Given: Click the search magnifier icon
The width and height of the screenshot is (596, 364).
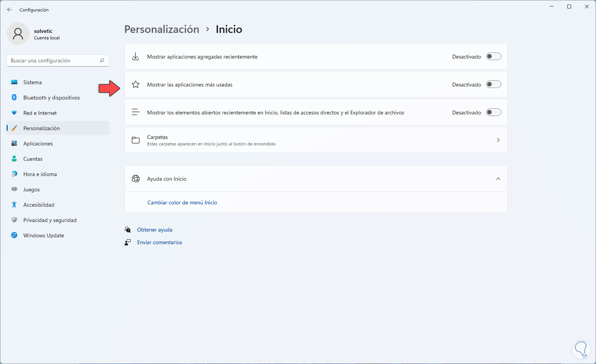Looking at the screenshot, I should [x=102, y=60].
